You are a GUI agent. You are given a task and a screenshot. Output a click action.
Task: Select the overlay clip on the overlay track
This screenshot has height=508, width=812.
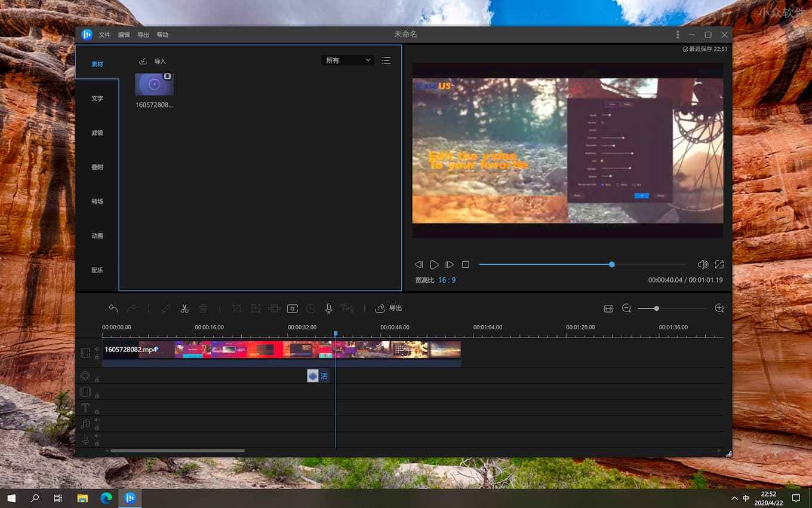click(318, 376)
